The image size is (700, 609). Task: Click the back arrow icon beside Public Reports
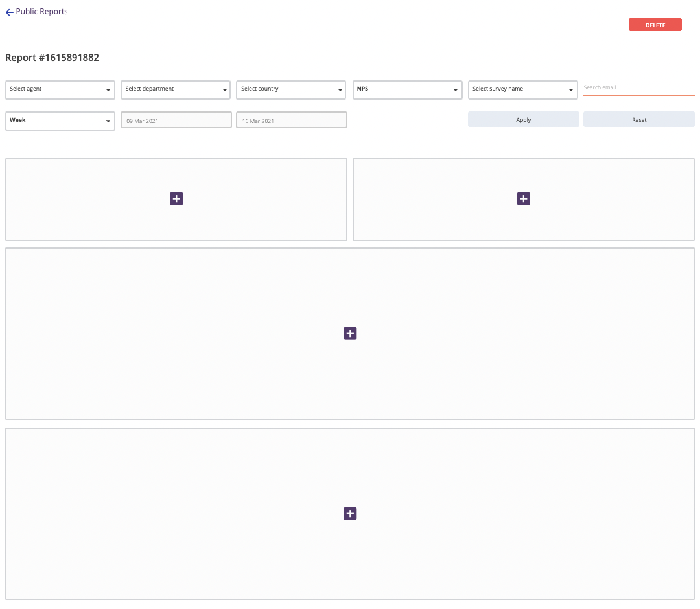tap(9, 12)
